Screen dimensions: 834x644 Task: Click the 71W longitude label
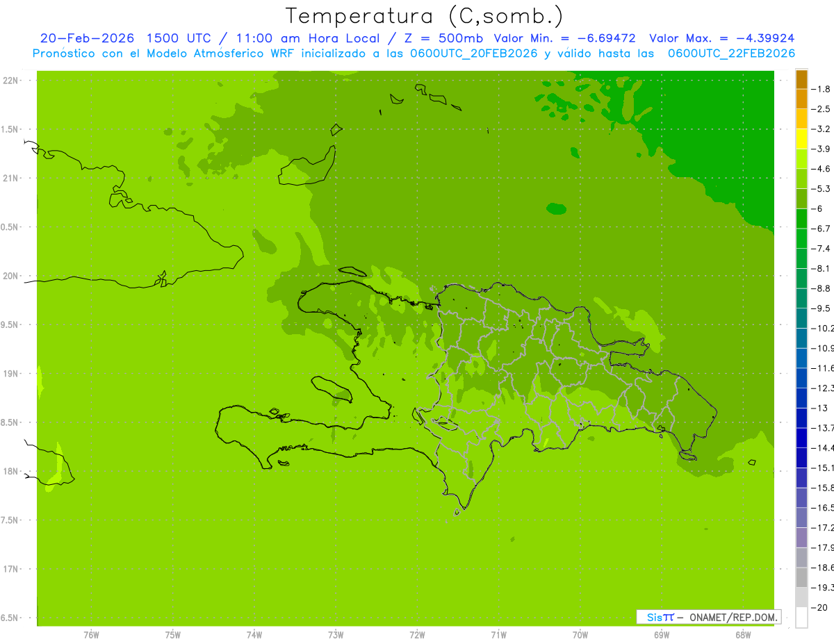pyautogui.click(x=498, y=635)
